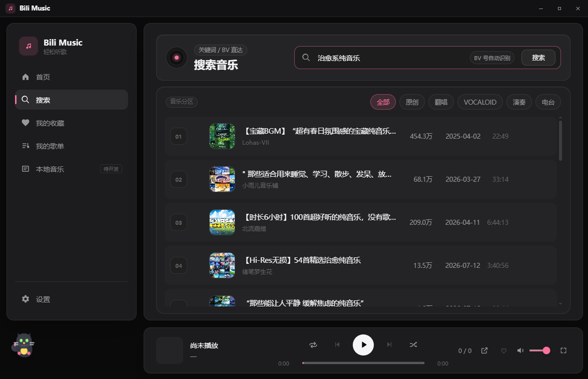Click play count 454.3万
Viewport: 588px width, 379px height.
point(421,136)
